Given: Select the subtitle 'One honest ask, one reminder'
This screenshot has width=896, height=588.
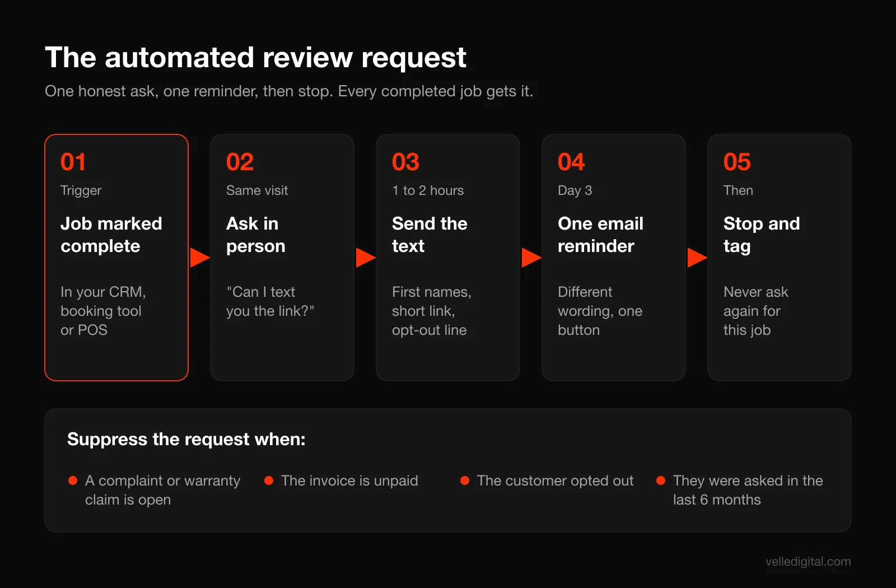Looking at the screenshot, I should (150, 91).
